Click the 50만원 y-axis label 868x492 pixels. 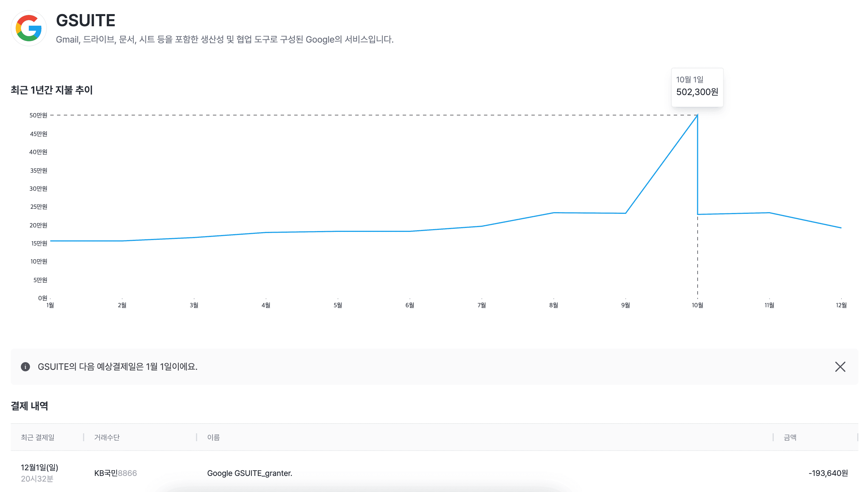(x=38, y=115)
